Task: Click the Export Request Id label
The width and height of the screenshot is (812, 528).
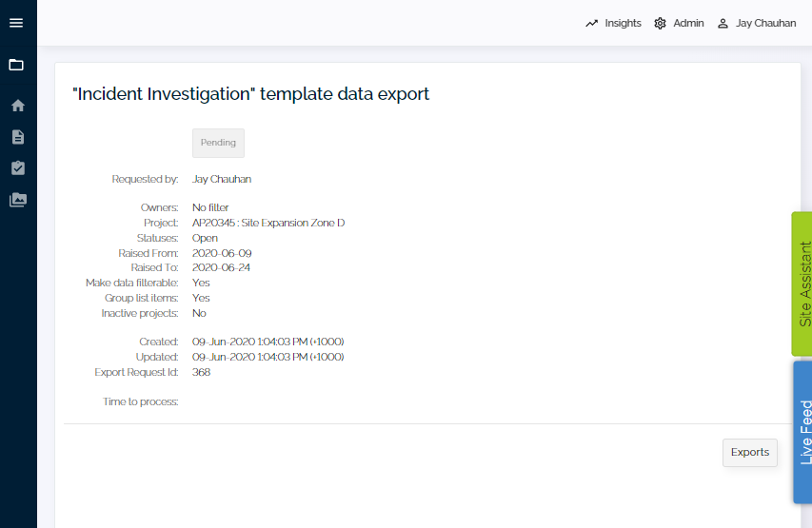Action: pyautogui.click(x=136, y=372)
